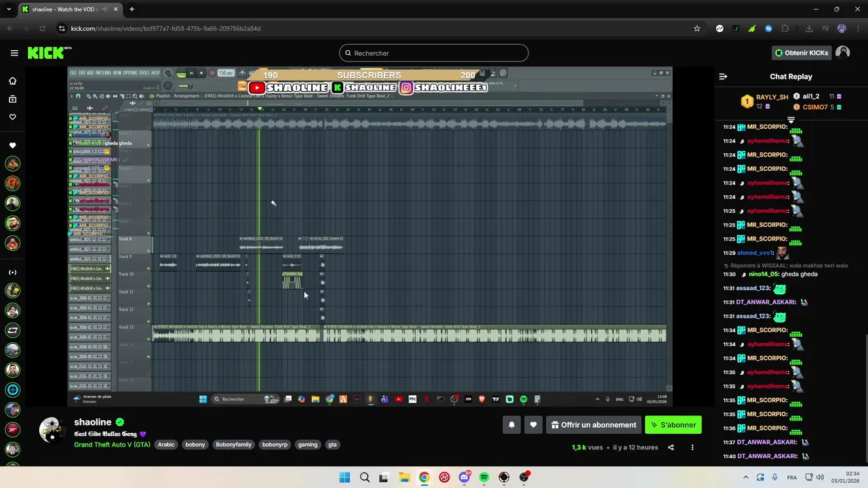The image size is (868, 488).
Task: Open the Following heart outline icon
Action: coord(12,117)
